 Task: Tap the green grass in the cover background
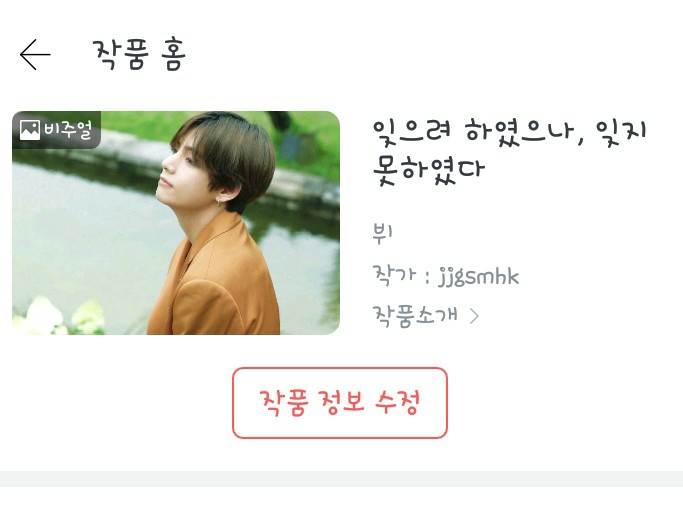[x=139, y=124]
